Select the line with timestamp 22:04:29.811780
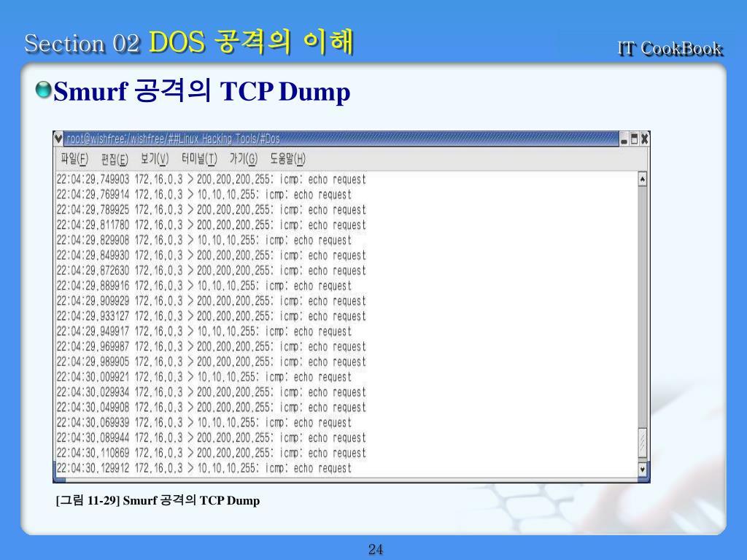The height and width of the screenshot is (560, 747). [211, 225]
